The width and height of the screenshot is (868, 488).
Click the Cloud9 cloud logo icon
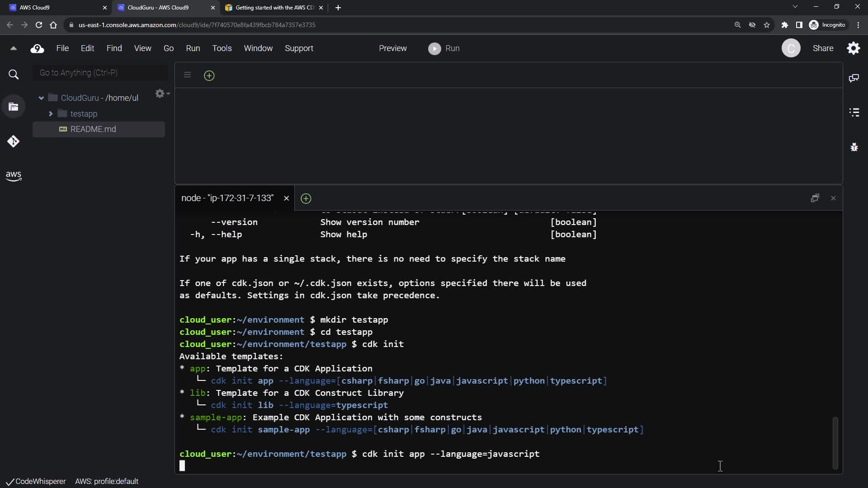click(x=37, y=48)
